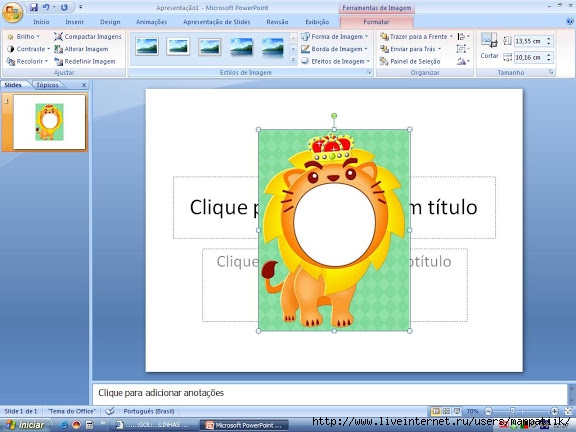Open Estilos de Imagem dialog launcher
Viewport: 576px width, 432px height.
[368, 72]
